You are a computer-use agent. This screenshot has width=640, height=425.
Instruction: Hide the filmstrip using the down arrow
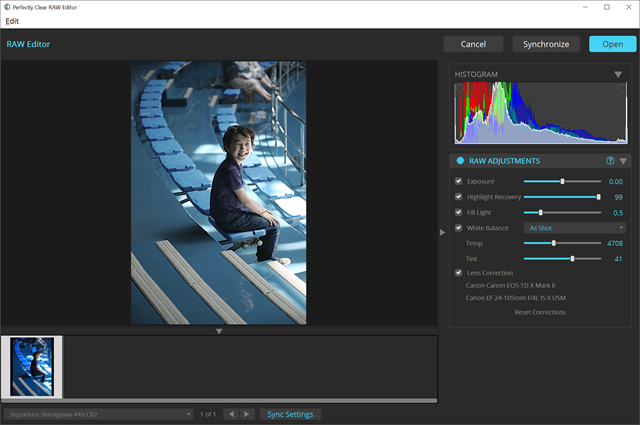(219, 331)
